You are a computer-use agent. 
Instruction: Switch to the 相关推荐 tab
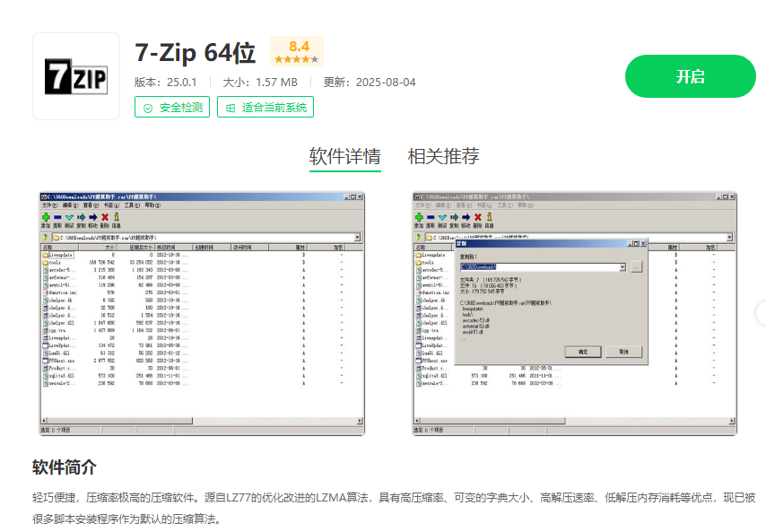coord(442,155)
